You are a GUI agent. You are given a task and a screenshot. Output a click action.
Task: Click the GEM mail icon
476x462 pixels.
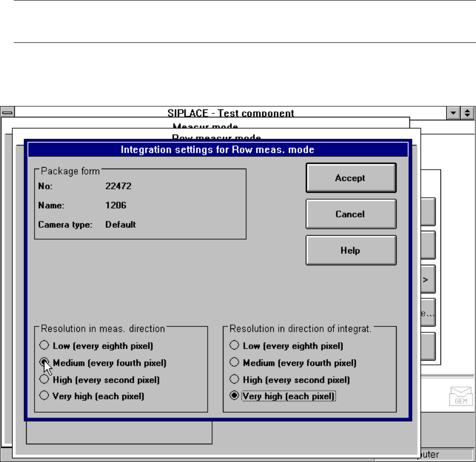point(461,396)
